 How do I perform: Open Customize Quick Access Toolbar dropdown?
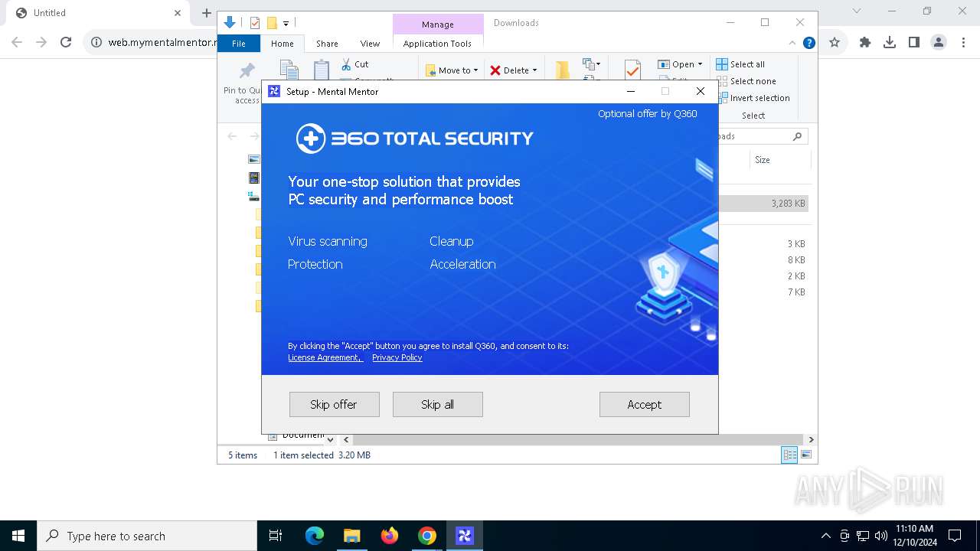[286, 24]
